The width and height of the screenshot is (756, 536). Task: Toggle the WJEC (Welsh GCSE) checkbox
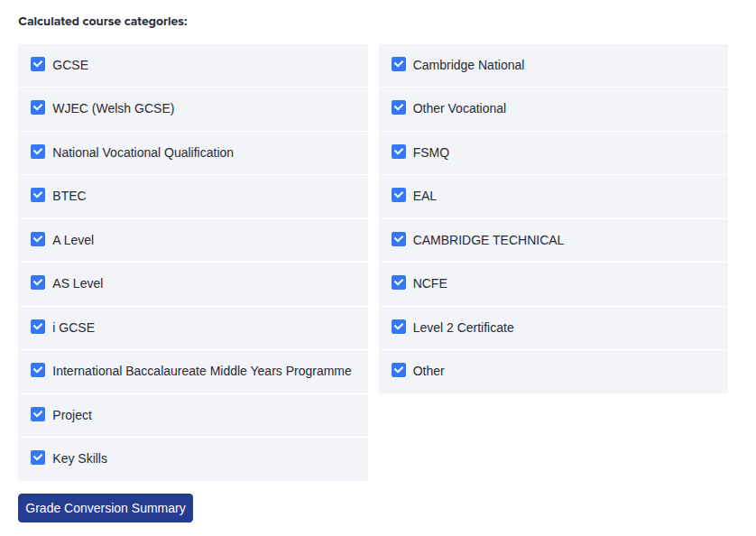click(38, 107)
